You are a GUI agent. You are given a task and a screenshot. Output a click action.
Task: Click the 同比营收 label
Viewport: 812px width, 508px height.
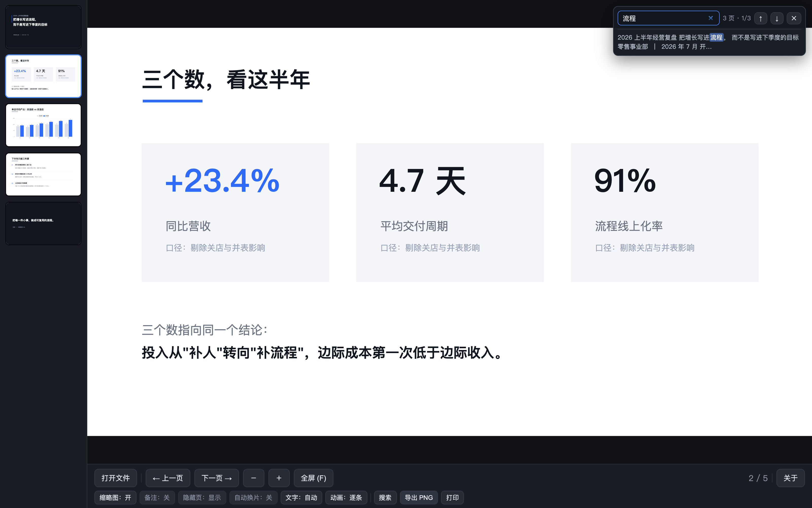click(188, 226)
